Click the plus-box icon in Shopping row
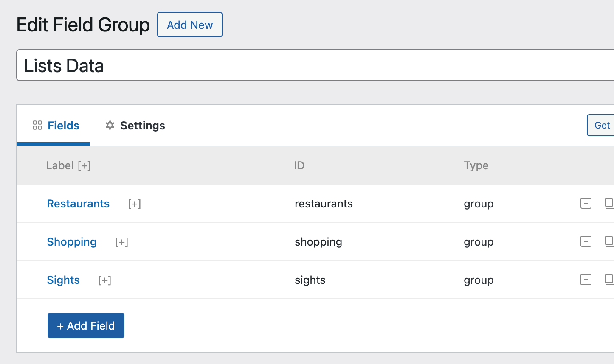This screenshot has height=364, width=614. (586, 241)
